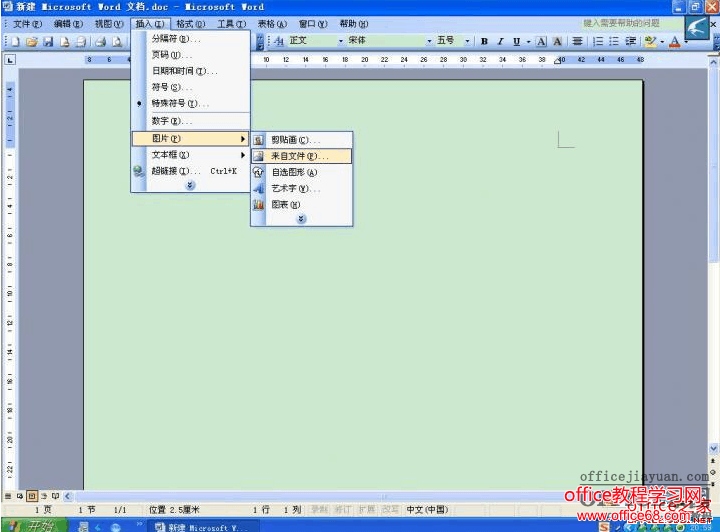This screenshot has height=532, width=720.
Task: Click the Show Desktop quick launch icon
Action: pos(84,527)
